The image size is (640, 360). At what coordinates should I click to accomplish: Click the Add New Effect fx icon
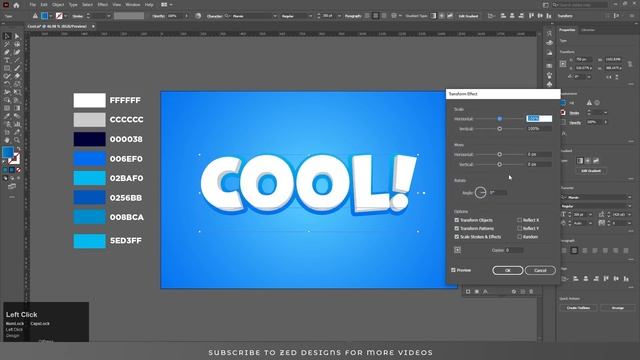(485, 291)
